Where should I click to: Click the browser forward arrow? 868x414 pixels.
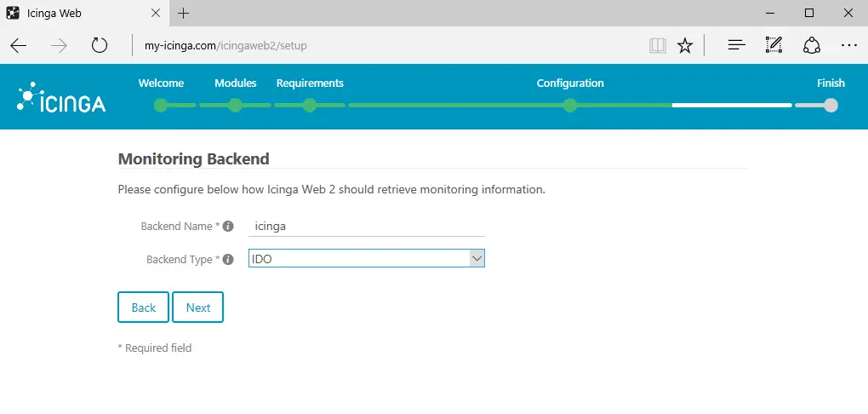[x=59, y=45]
